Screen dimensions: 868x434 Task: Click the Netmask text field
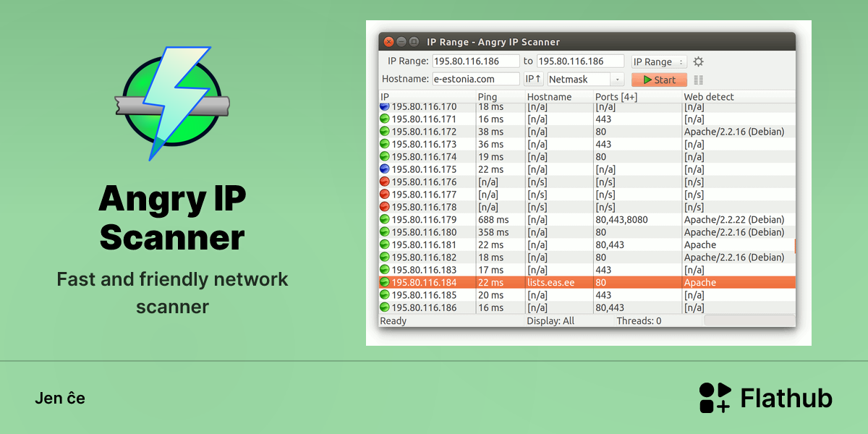click(x=579, y=80)
